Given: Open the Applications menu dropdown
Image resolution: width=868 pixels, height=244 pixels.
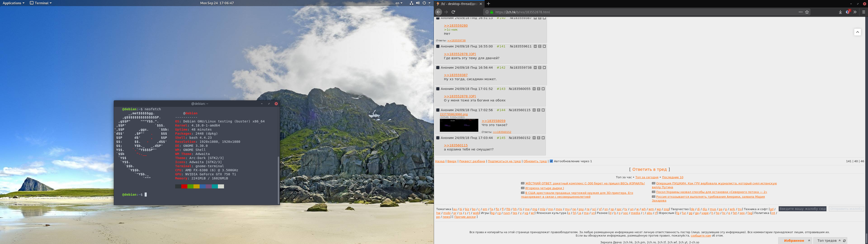Looking at the screenshot, I should click(x=14, y=3).
